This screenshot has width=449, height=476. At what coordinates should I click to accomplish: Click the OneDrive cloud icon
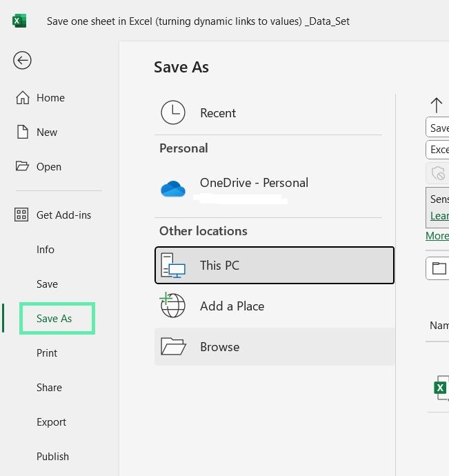pyautogui.click(x=172, y=188)
